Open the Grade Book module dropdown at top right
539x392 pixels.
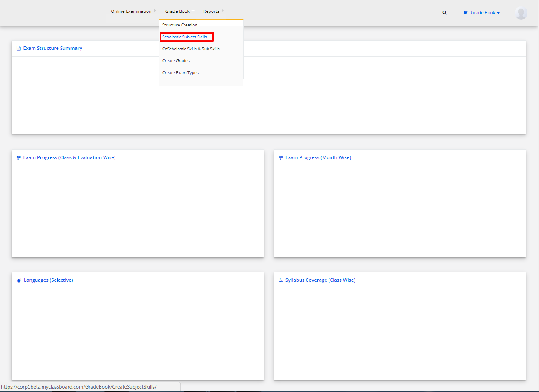[x=485, y=13]
